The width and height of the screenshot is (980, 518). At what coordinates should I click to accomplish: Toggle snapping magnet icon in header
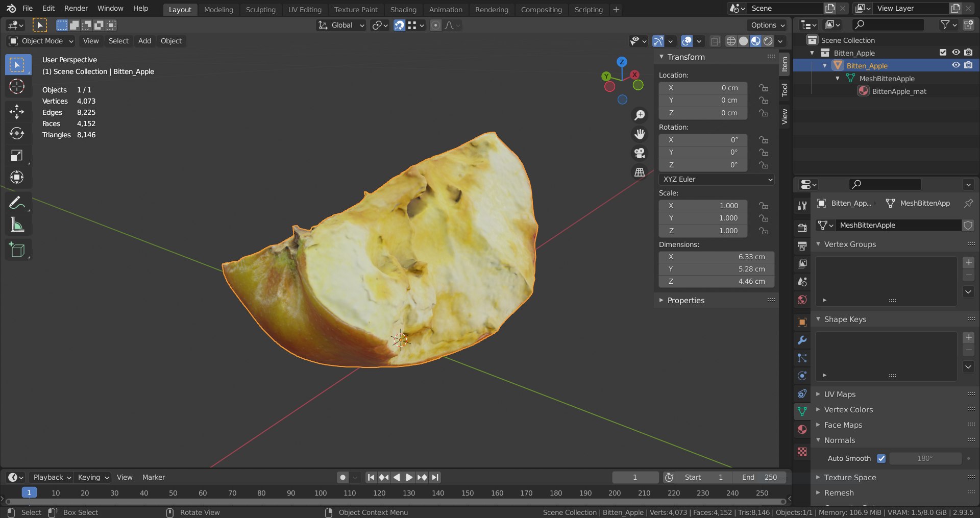[x=399, y=25]
